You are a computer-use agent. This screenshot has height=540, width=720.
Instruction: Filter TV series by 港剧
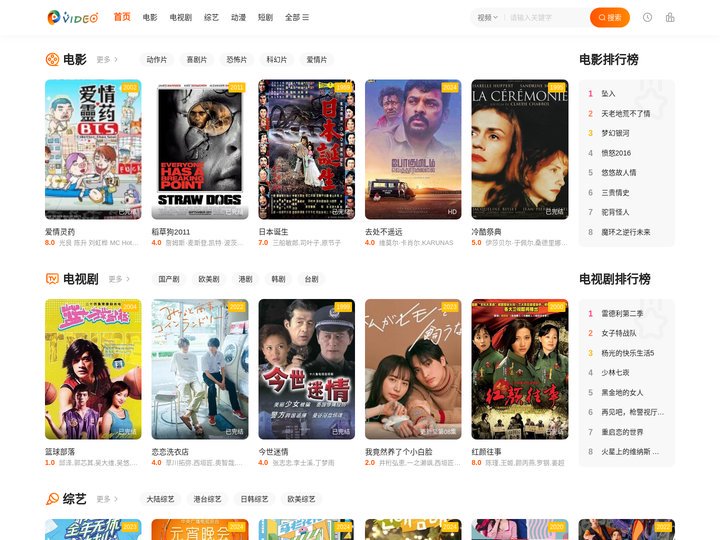click(245, 279)
